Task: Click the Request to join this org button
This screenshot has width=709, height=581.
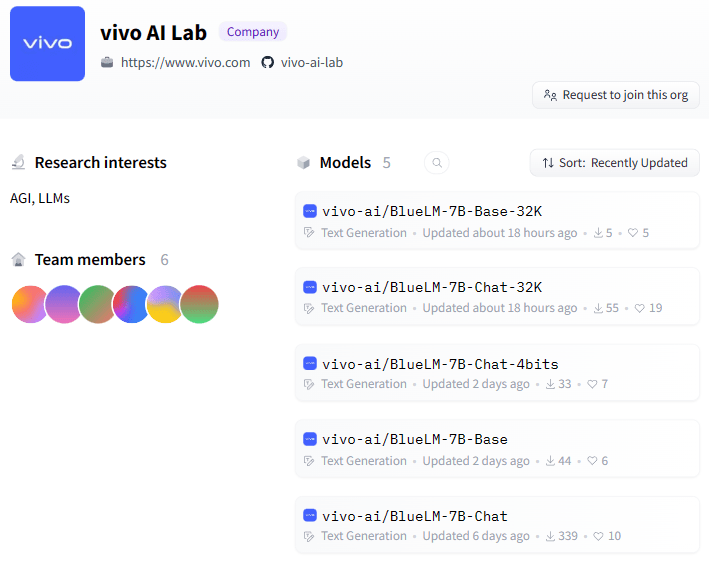Action: [615, 95]
